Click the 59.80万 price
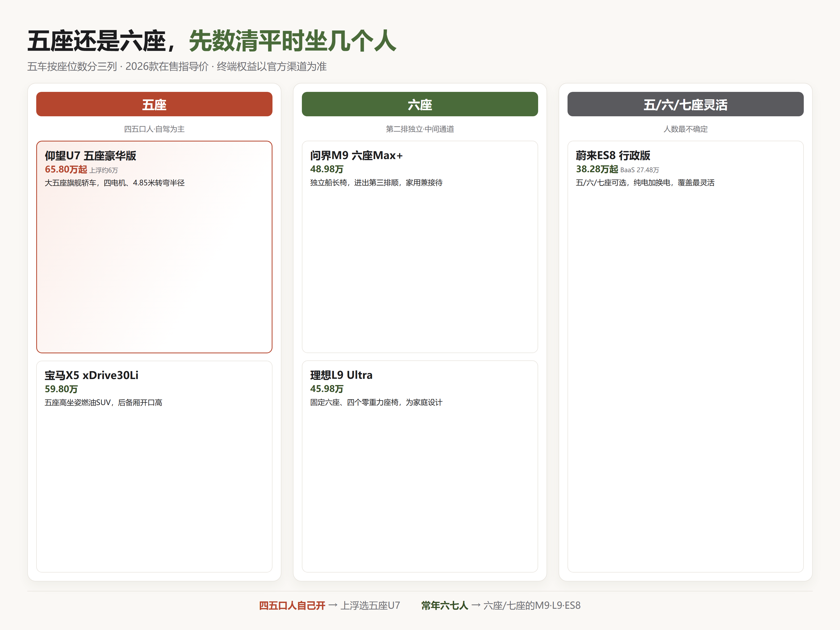The height and width of the screenshot is (630, 840). [61, 389]
